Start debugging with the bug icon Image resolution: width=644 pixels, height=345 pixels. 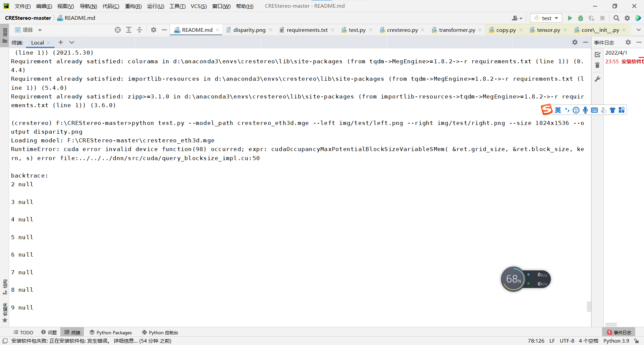pos(581,18)
